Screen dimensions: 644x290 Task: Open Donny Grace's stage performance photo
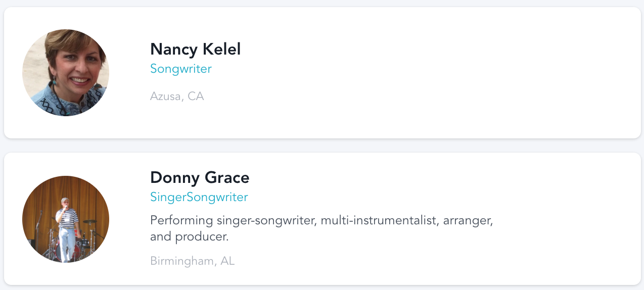click(x=66, y=219)
